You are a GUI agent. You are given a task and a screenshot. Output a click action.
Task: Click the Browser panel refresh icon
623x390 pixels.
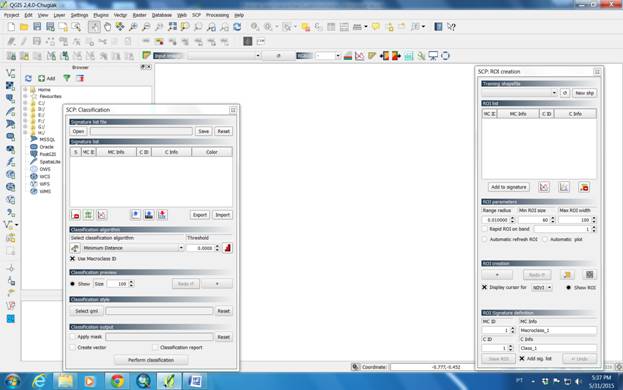tap(28, 78)
